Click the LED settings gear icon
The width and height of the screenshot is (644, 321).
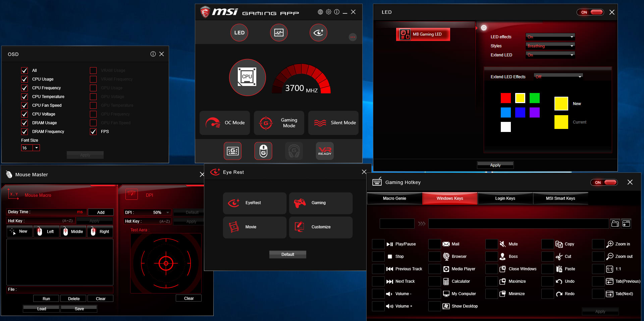(484, 28)
